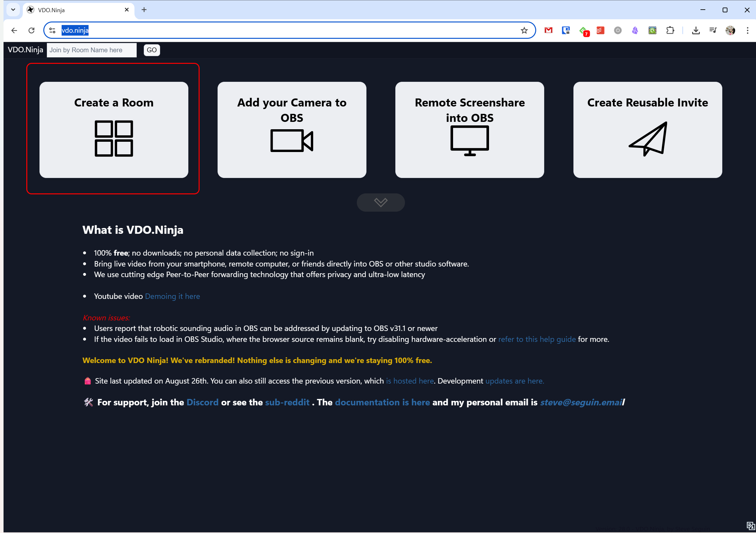Screen dimensions: 756x533
Task: Open a new browser tab
Action: pyautogui.click(x=144, y=10)
